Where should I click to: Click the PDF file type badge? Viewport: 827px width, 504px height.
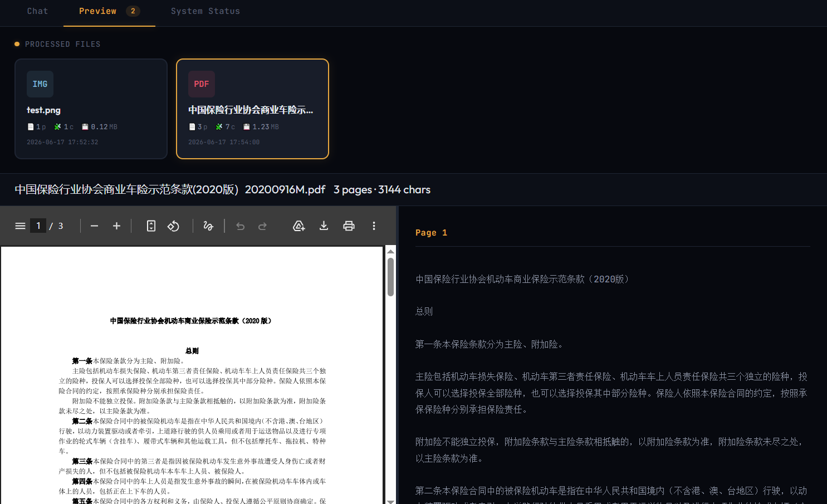coord(202,84)
